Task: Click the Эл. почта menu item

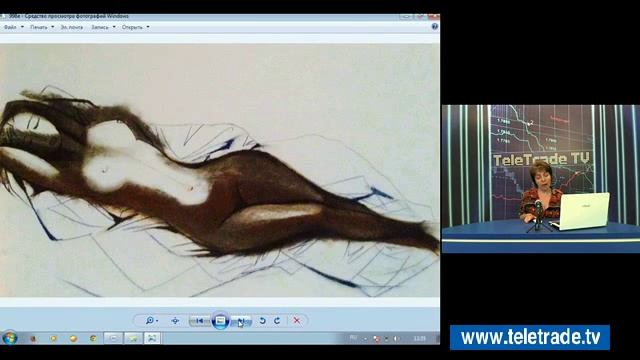Action: click(x=71, y=27)
